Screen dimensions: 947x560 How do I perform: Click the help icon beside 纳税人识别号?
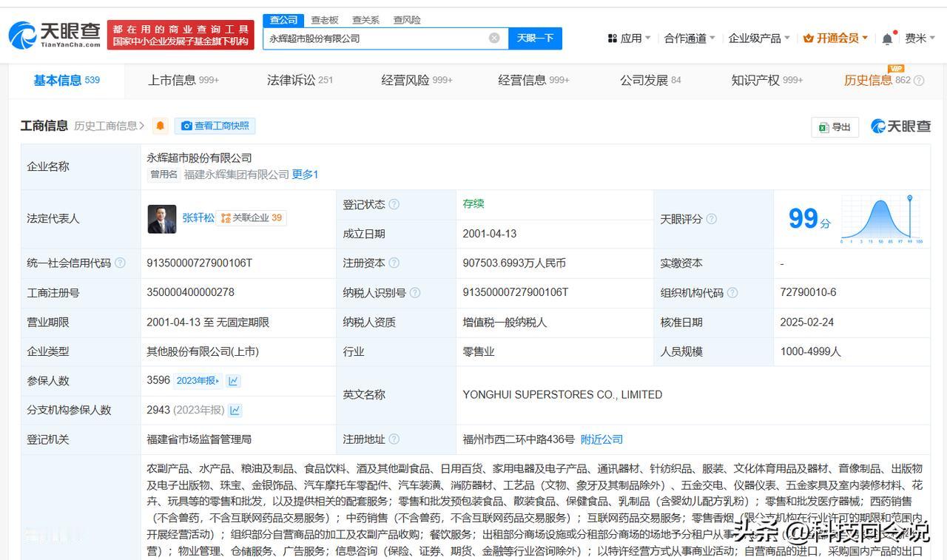click(x=415, y=292)
